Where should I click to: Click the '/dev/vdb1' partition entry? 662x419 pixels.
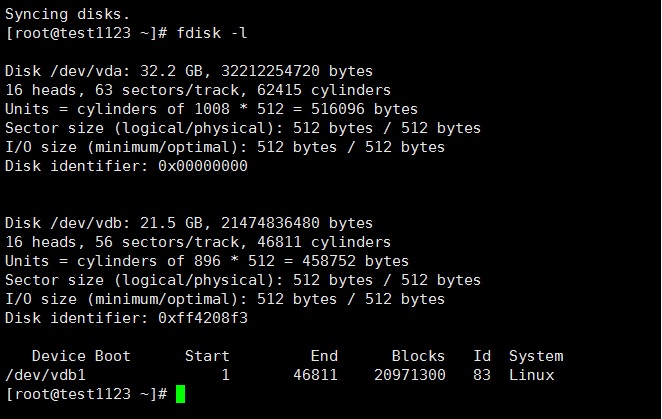[x=46, y=375]
